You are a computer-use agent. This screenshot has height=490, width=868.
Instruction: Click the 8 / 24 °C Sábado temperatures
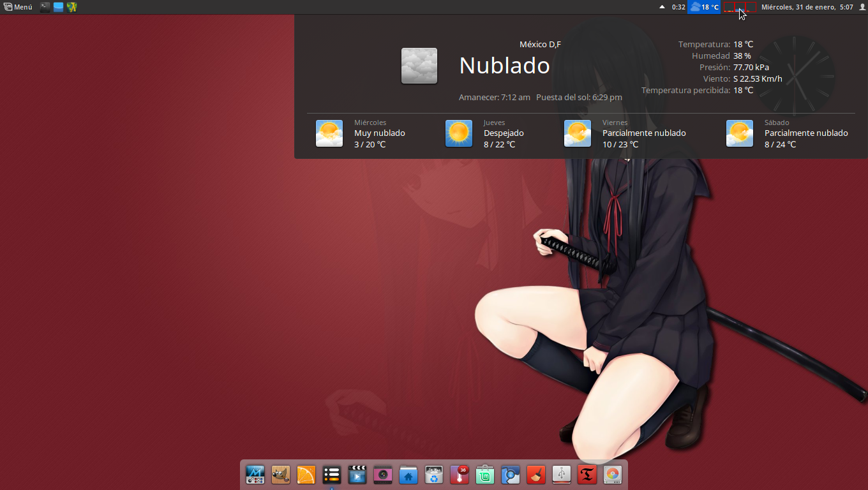coord(781,145)
